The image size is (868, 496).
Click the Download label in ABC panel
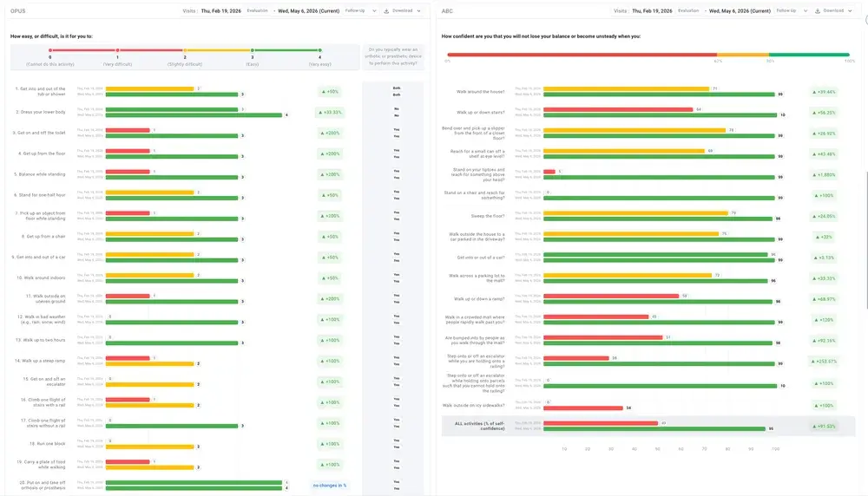pos(833,11)
